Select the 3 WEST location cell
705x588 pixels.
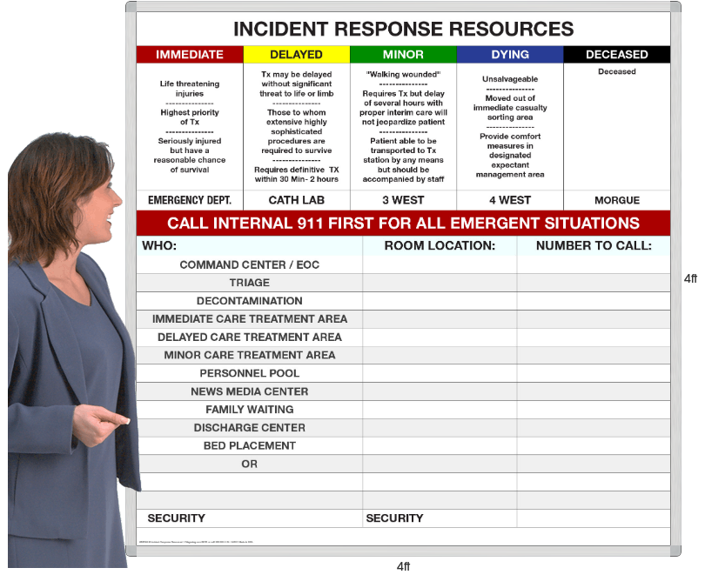(x=403, y=200)
